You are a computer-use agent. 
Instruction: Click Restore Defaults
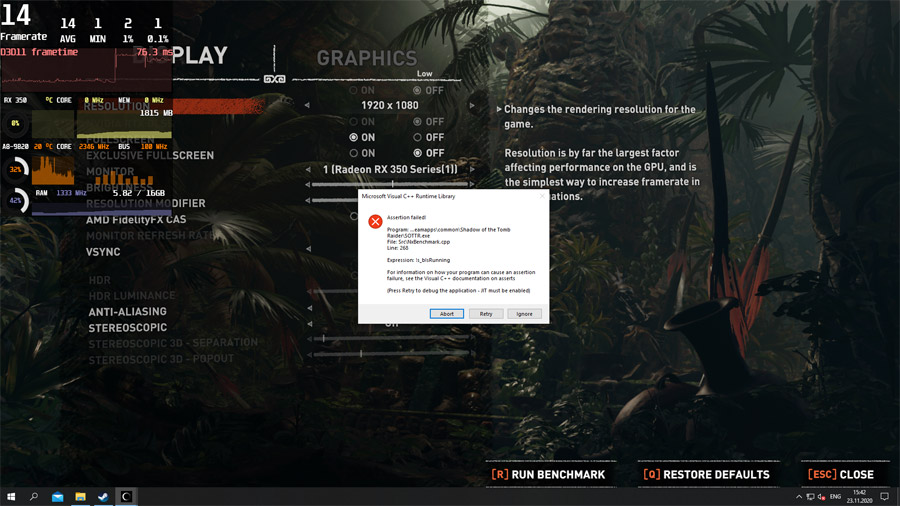707,475
